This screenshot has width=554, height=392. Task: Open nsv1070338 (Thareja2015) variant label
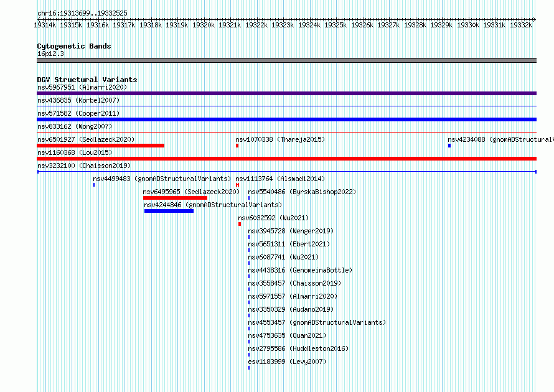[x=280, y=139]
